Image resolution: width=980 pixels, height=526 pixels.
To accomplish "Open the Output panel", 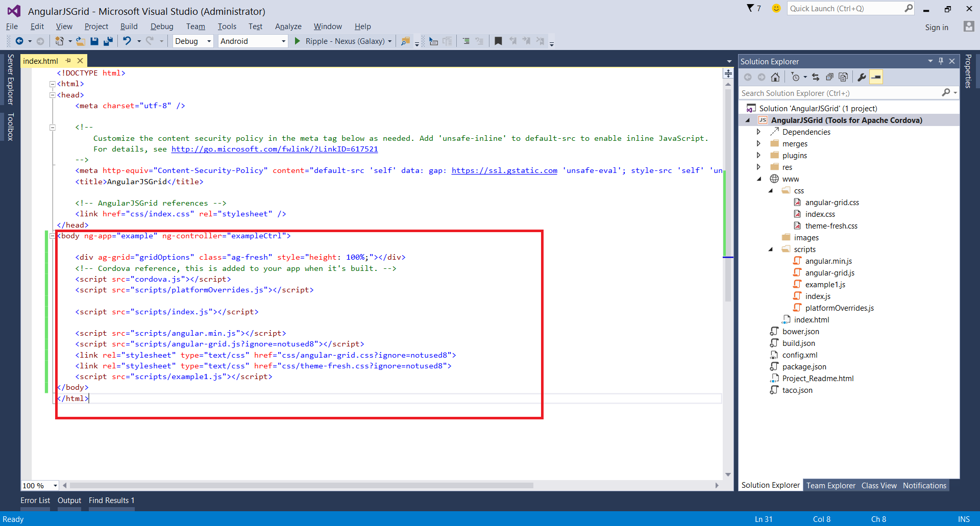I will pyautogui.click(x=69, y=500).
